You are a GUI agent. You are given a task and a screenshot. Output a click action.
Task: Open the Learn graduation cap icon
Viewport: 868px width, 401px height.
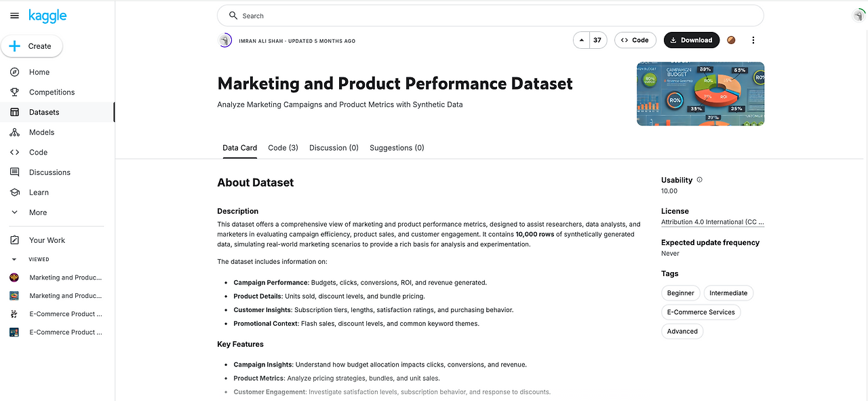pos(14,193)
